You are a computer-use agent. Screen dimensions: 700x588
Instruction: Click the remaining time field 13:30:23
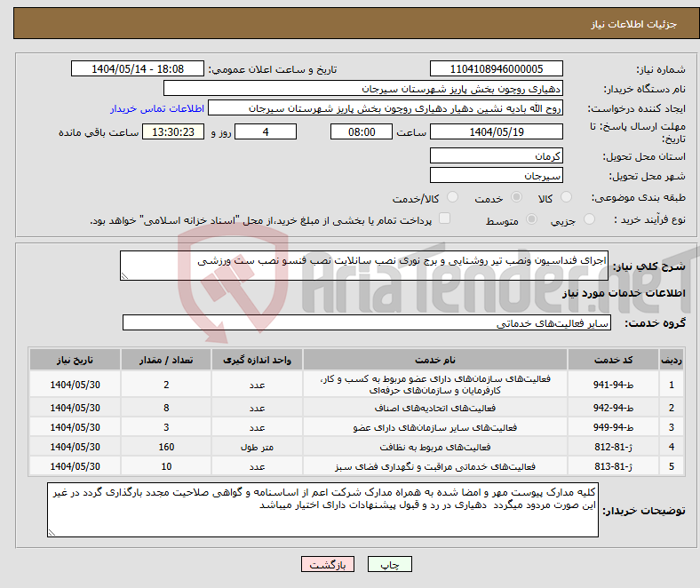pos(173,131)
